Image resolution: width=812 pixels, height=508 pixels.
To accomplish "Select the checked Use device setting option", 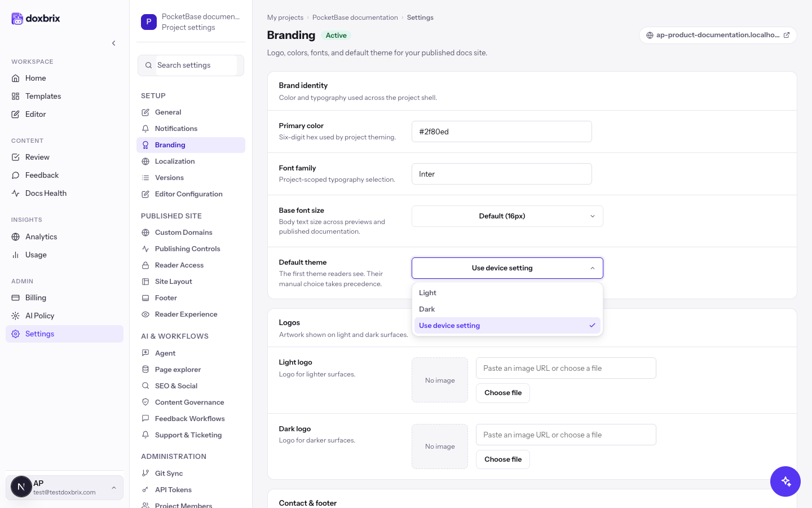I will click(x=507, y=326).
